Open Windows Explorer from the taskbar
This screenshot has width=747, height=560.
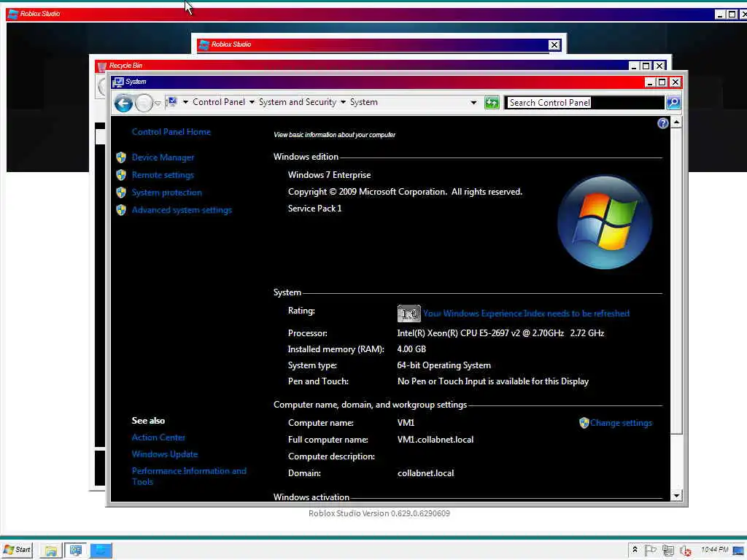coord(50,551)
